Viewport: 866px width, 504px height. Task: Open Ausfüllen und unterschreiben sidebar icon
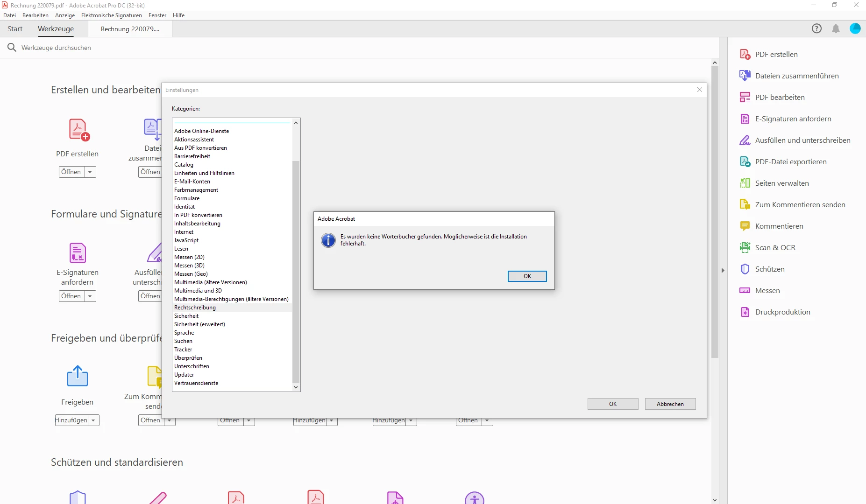(745, 140)
